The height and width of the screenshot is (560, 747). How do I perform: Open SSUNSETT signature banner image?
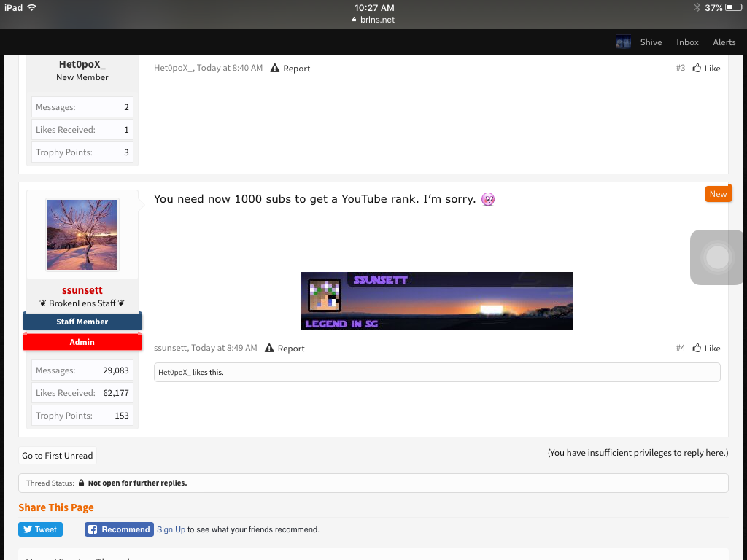[x=437, y=301]
